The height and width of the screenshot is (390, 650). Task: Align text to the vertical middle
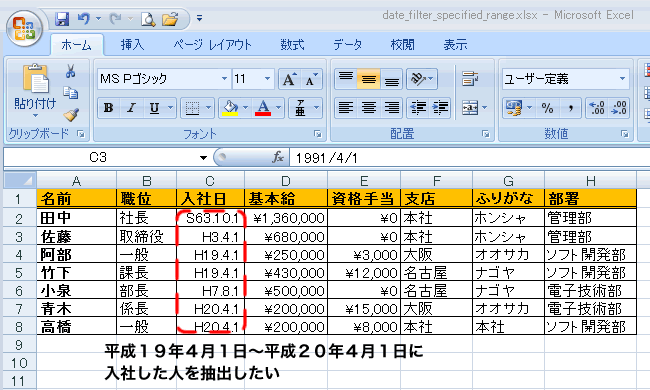coord(369,79)
